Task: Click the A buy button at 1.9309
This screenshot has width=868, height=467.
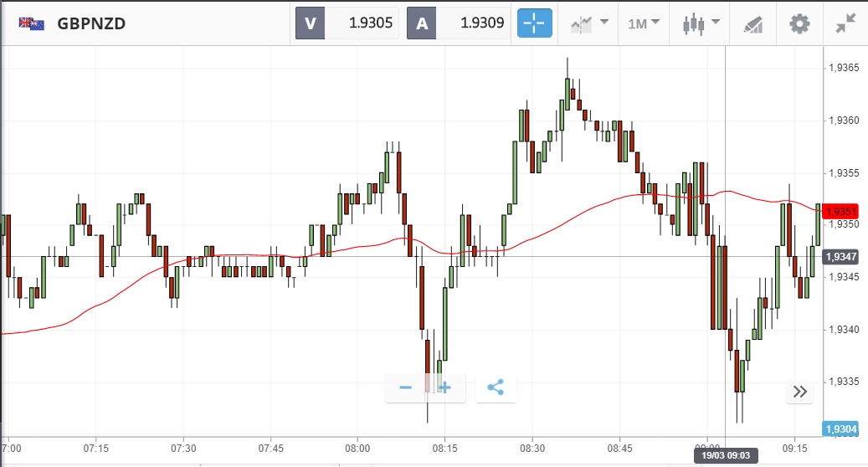Action: (x=459, y=23)
